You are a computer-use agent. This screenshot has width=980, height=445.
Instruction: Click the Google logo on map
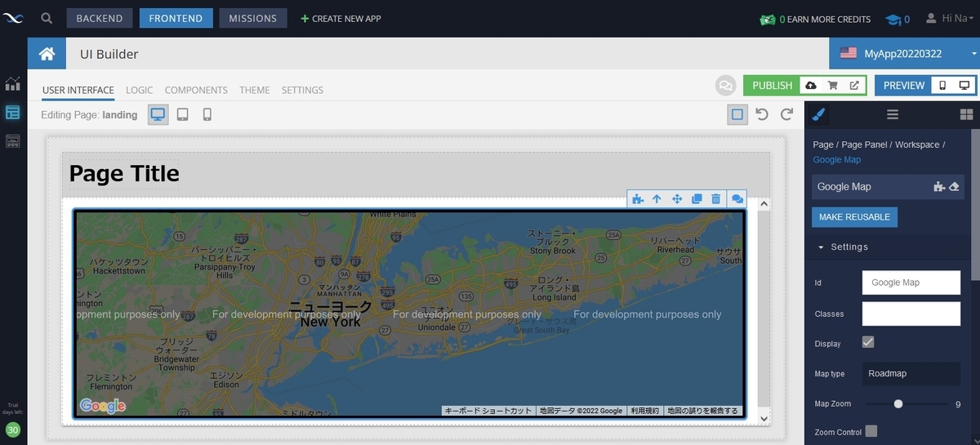[103, 406]
